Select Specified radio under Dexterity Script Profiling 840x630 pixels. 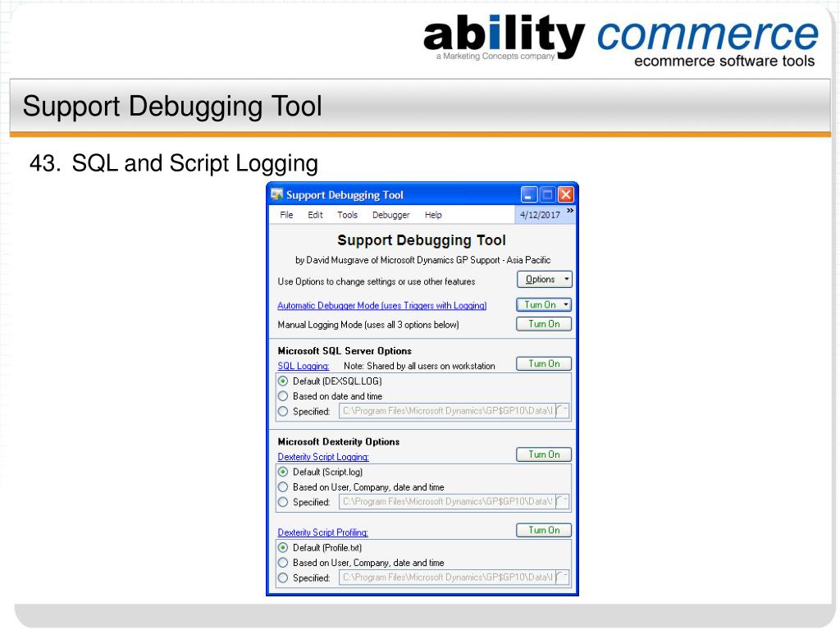[x=283, y=578]
